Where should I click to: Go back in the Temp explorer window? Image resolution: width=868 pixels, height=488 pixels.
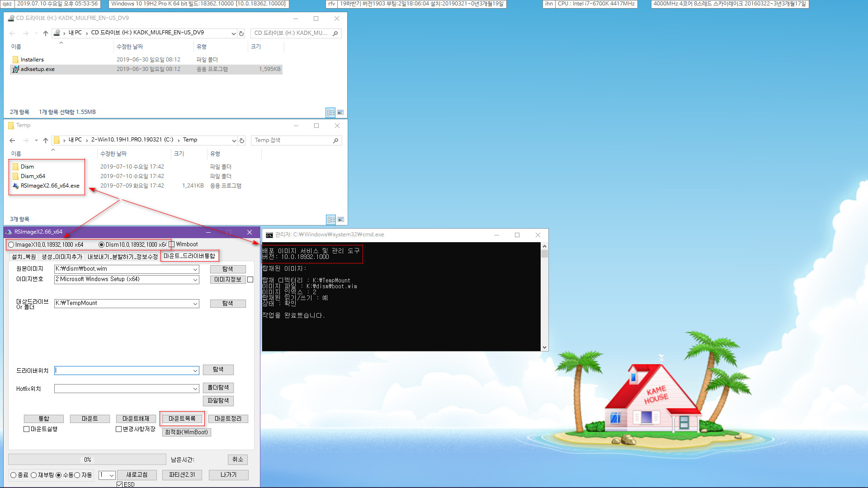click(x=12, y=141)
